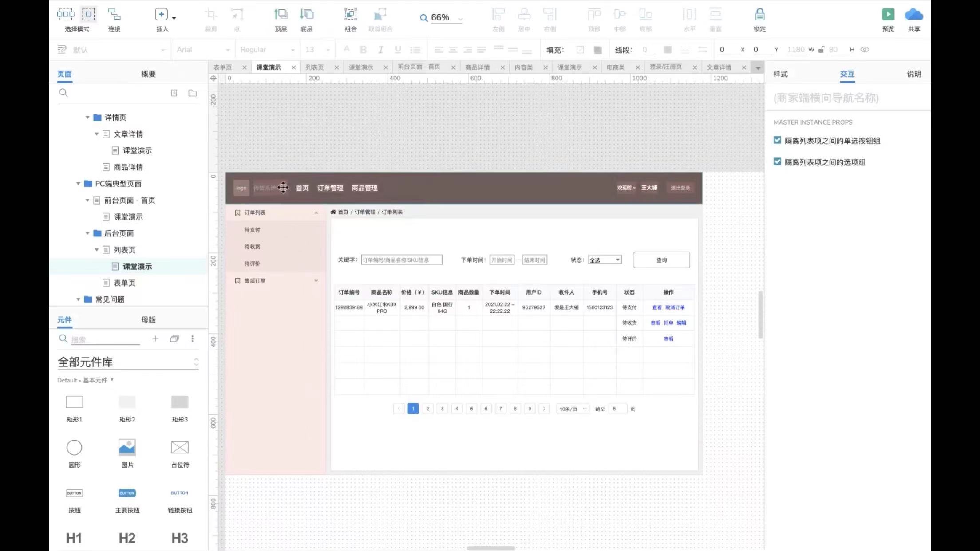Viewport: 980px width, 551px height.
Task: Click the 查询 button on canvas
Action: [661, 260]
